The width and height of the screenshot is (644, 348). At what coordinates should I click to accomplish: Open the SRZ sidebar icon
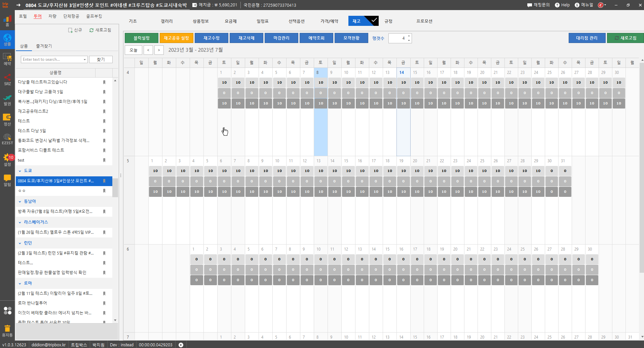tap(7, 80)
